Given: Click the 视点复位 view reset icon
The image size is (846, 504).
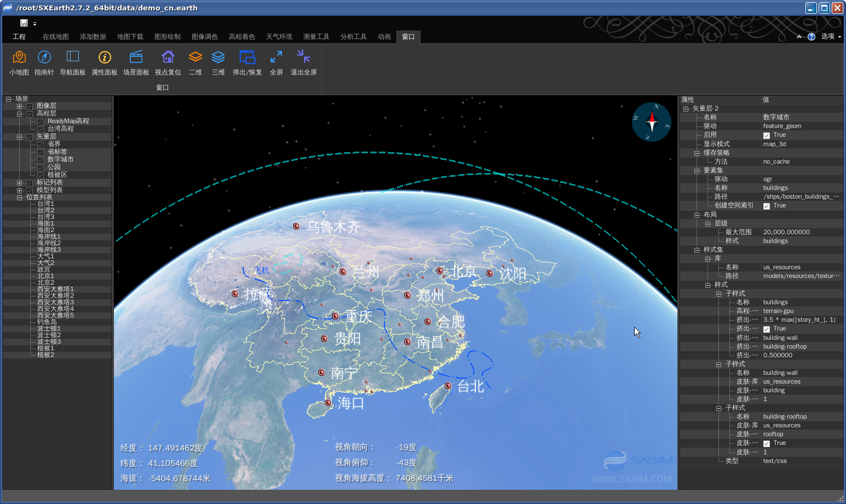Looking at the screenshot, I should coord(168,57).
